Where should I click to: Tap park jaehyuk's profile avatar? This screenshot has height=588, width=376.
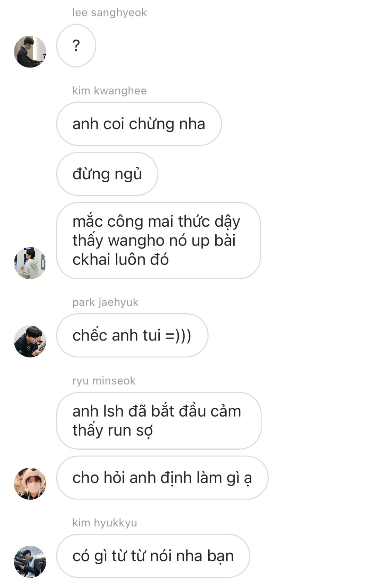[x=30, y=341]
